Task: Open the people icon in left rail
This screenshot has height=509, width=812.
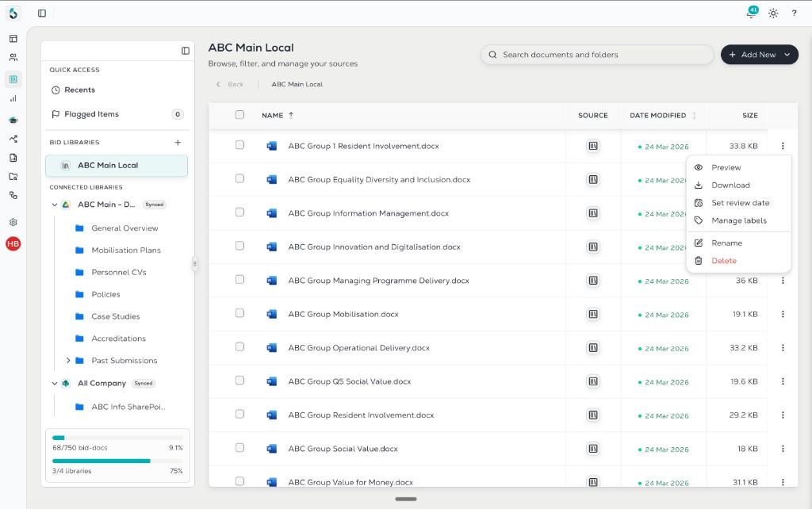Action: 13,57
